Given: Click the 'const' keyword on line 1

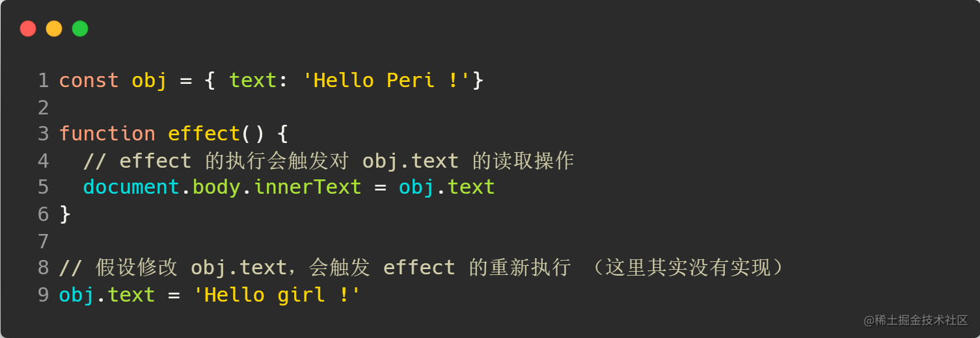Looking at the screenshot, I should point(88,81).
